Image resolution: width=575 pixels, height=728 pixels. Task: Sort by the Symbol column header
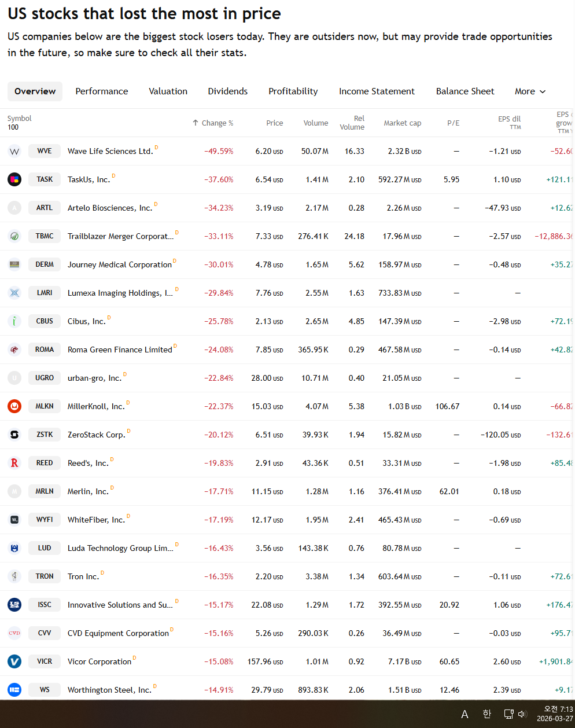(20, 118)
